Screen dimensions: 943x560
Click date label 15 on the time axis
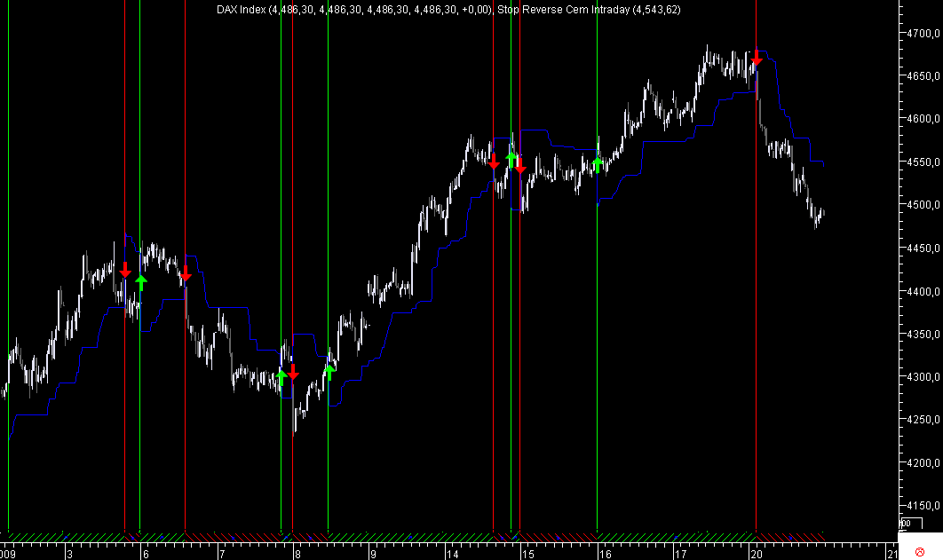click(528, 554)
